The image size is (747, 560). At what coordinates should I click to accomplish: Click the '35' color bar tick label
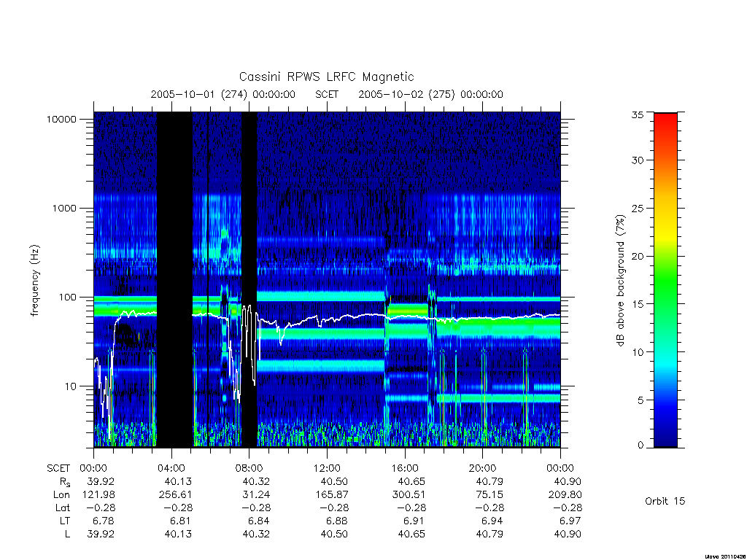click(637, 114)
